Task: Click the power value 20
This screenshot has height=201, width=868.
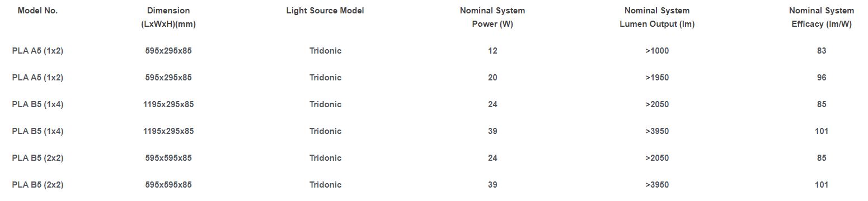Action: (492, 78)
